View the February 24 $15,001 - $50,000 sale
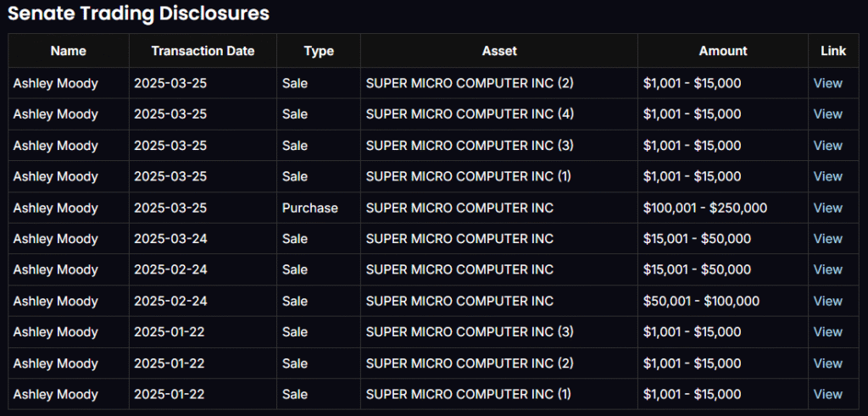This screenshot has width=868, height=416. (x=827, y=269)
